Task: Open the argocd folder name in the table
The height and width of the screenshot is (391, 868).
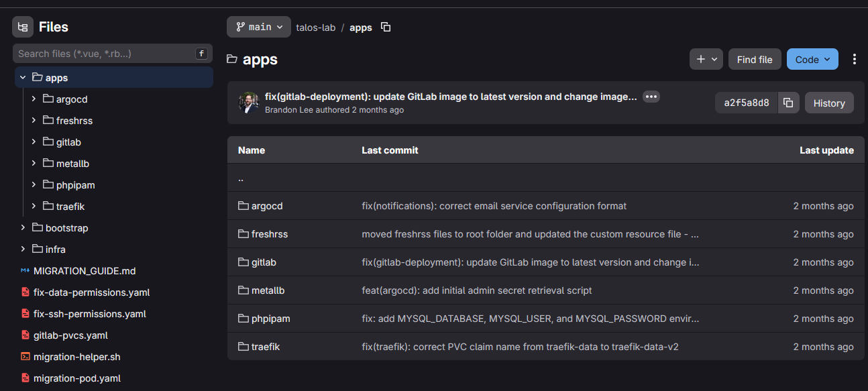Action: (267, 206)
